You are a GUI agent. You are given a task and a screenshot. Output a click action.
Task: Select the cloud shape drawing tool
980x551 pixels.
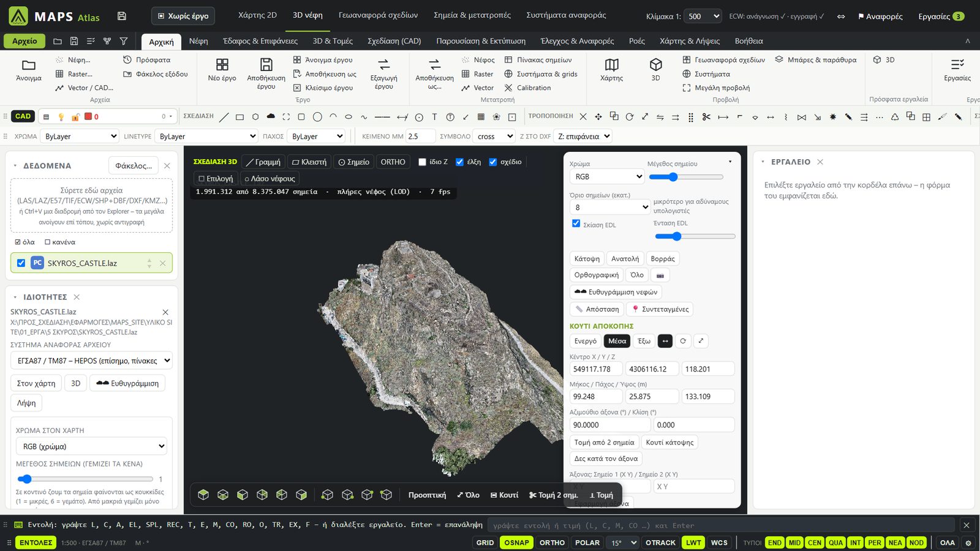click(x=271, y=116)
